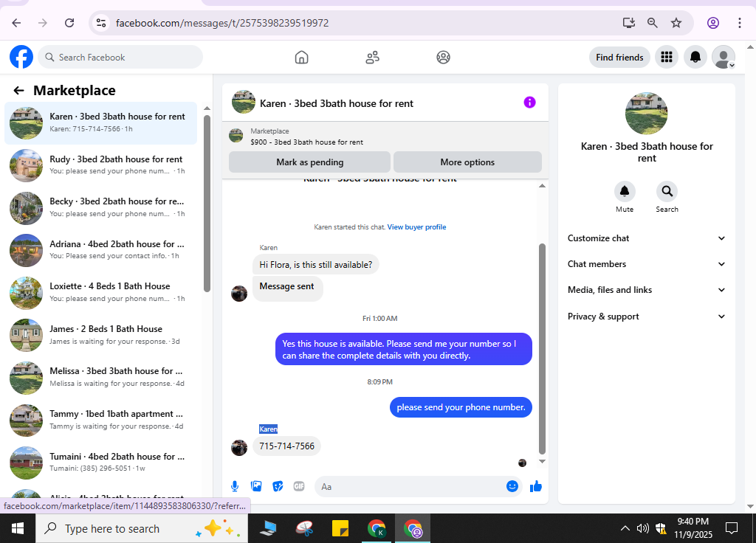
Task: Open the Home feed icon
Action: click(301, 58)
